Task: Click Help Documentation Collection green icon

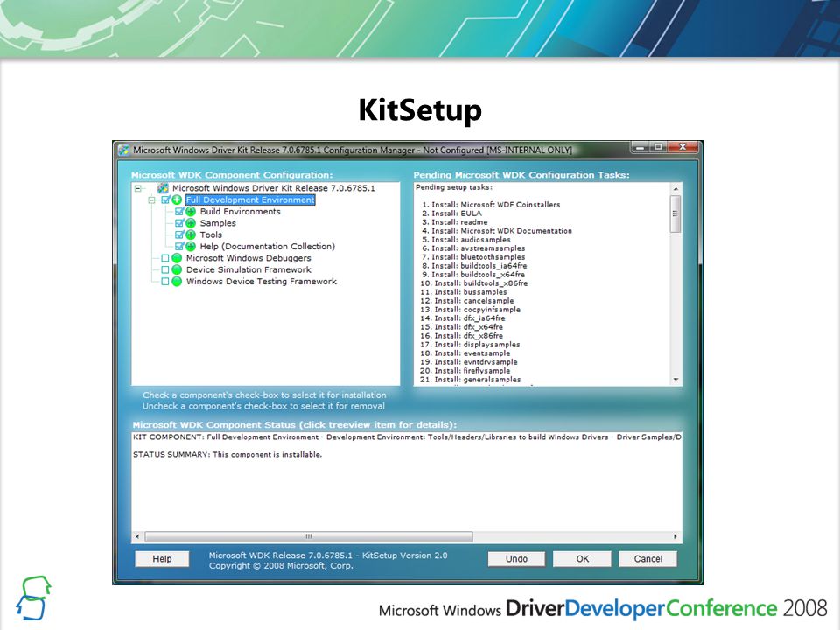Action: click(x=191, y=247)
